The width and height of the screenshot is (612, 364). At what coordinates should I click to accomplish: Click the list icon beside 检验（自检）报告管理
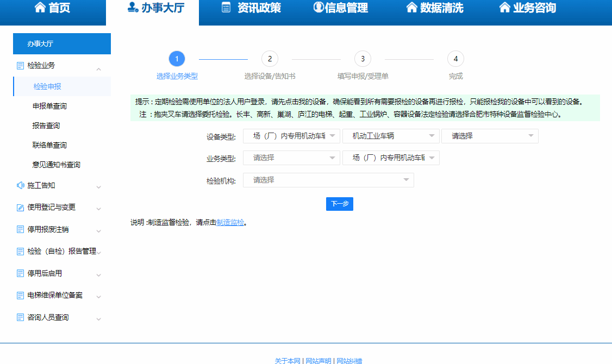(x=20, y=252)
